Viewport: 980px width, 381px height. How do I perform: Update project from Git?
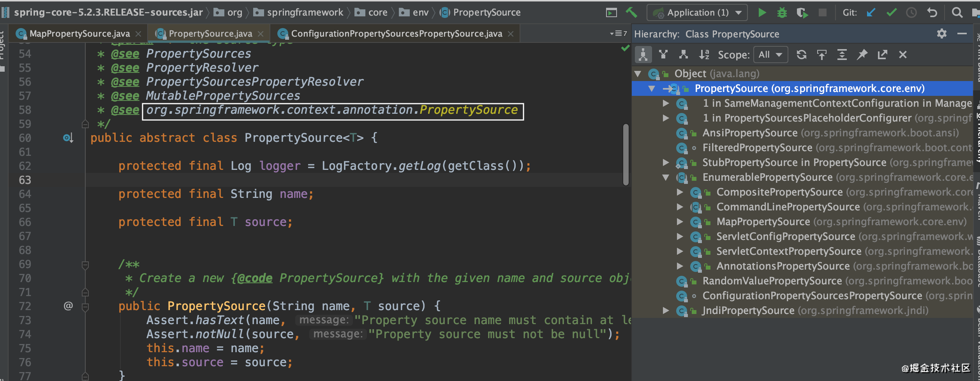(x=871, y=12)
